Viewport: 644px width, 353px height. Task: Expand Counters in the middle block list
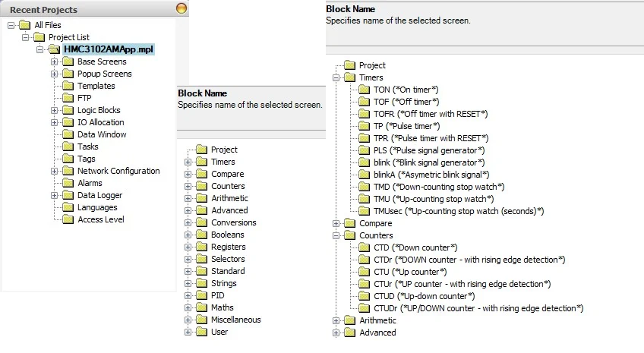pyautogui.click(x=188, y=186)
